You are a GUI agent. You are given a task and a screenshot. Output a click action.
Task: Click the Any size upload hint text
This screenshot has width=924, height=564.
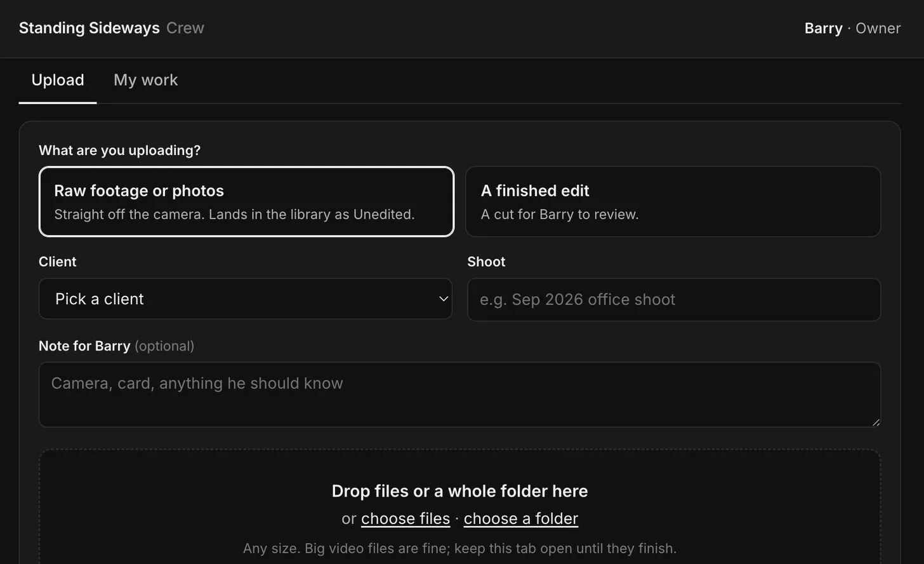click(x=460, y=548)
